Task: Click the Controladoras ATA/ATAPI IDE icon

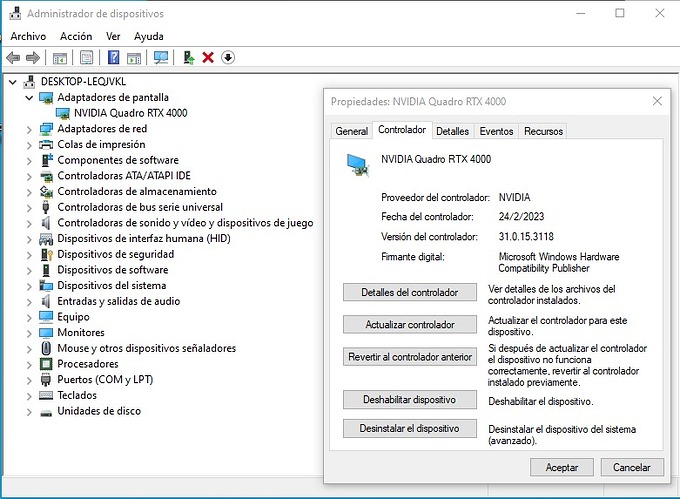Action: 46,176
